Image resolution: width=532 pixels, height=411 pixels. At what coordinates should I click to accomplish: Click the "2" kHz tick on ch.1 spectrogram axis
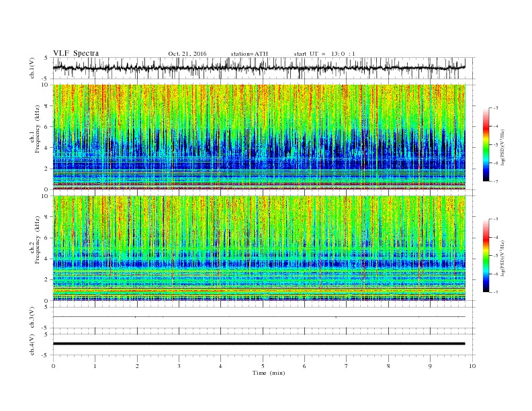click(x=46, y=169)
